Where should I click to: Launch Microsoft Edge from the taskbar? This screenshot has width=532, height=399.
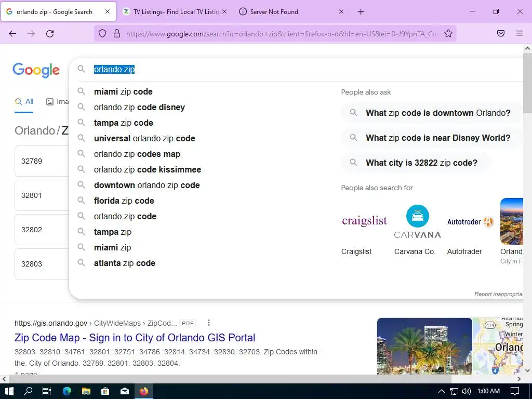click(x=67, y=391)
